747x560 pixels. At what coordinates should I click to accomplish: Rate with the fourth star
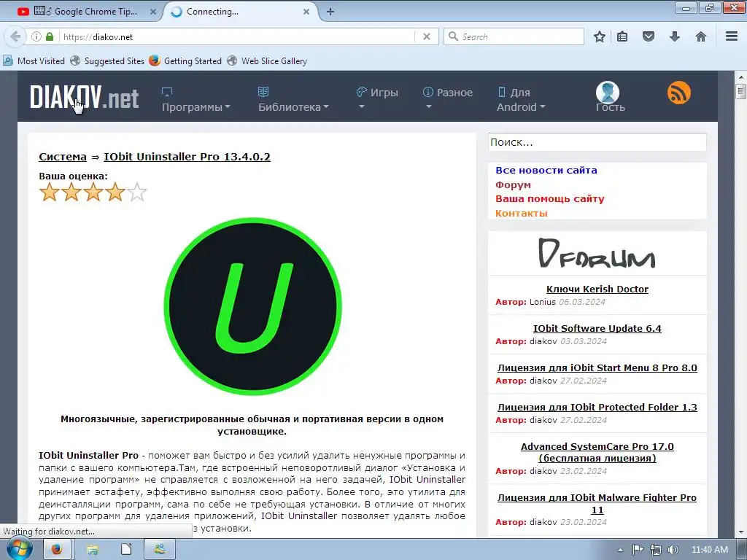[115, 192]
